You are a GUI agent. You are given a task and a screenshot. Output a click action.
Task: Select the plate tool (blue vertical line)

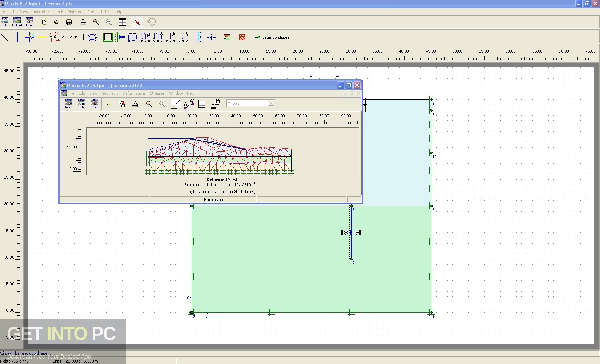pyautogui.click(x=17, y=37)
